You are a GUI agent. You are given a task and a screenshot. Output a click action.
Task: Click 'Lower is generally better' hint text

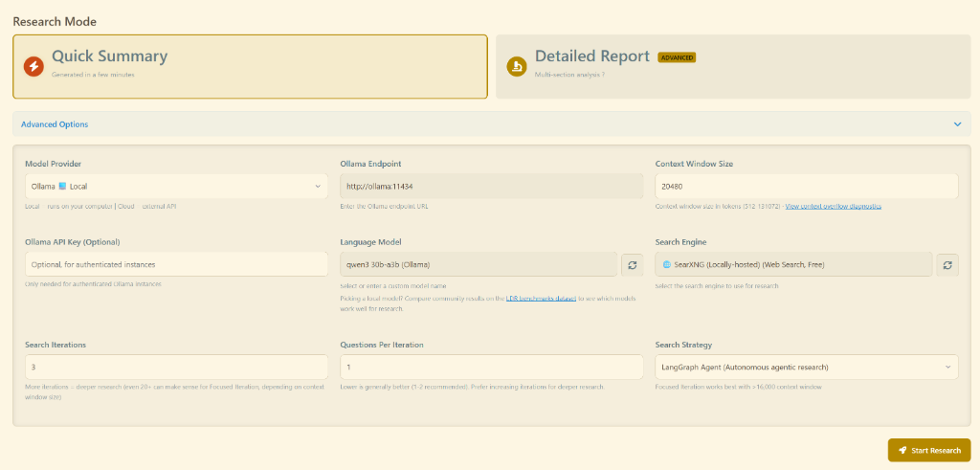click(x=473, y=387)
